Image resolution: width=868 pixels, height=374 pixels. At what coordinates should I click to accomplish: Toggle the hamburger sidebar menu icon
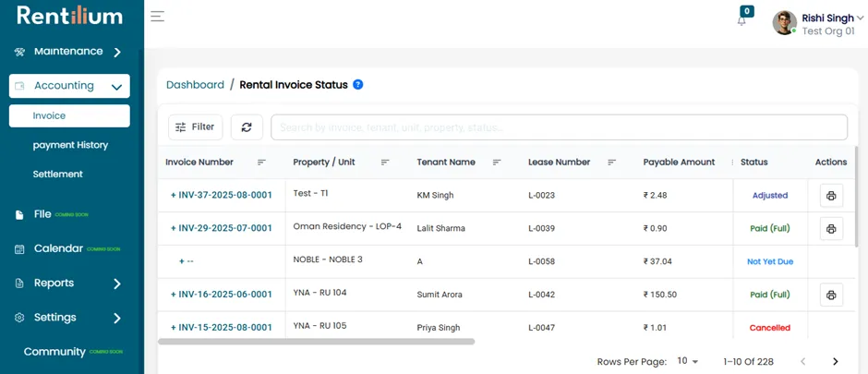(157, 16)
